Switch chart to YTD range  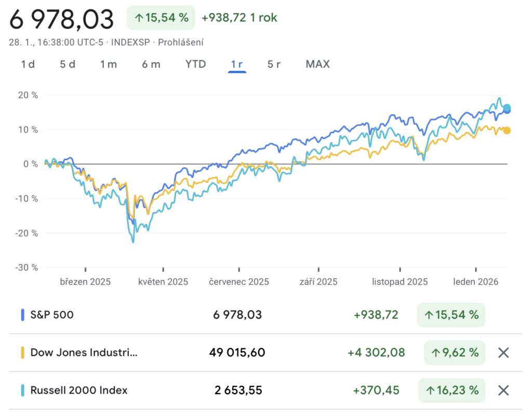point(196,64)
